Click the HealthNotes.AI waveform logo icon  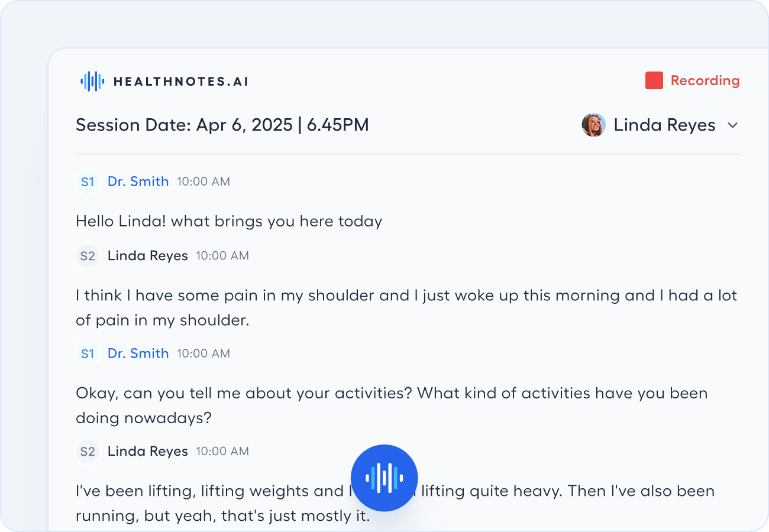click(x=92, y=81)
